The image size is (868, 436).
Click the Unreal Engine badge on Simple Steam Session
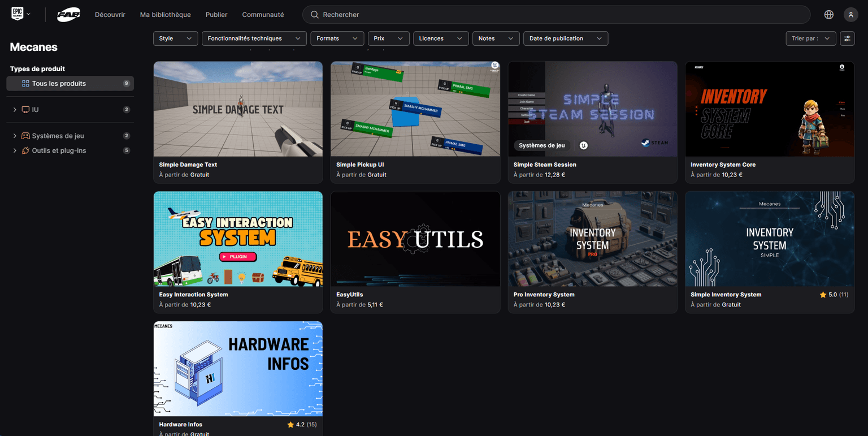tap(583, 145)
